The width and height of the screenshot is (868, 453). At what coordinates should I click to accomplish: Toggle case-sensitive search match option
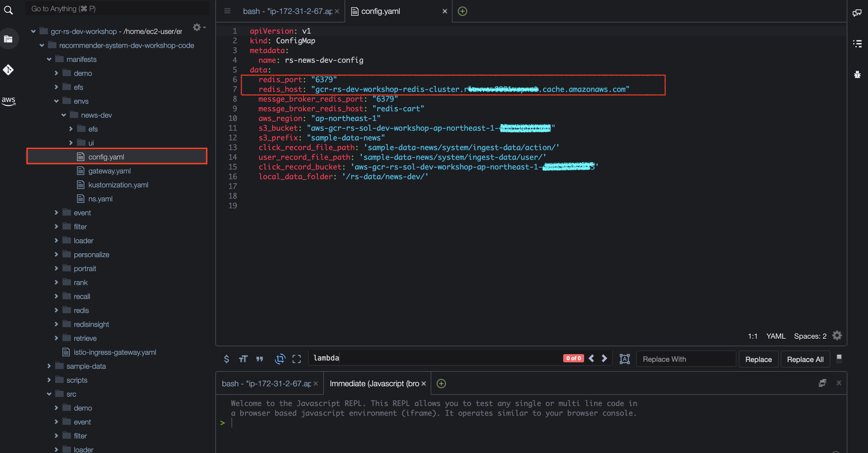point(243,359)
